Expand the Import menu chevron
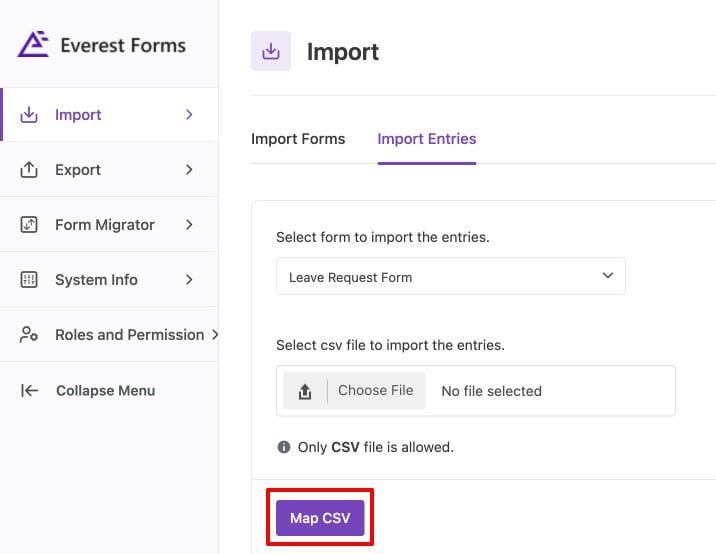716x554 pixels. (x=189, y=115)
